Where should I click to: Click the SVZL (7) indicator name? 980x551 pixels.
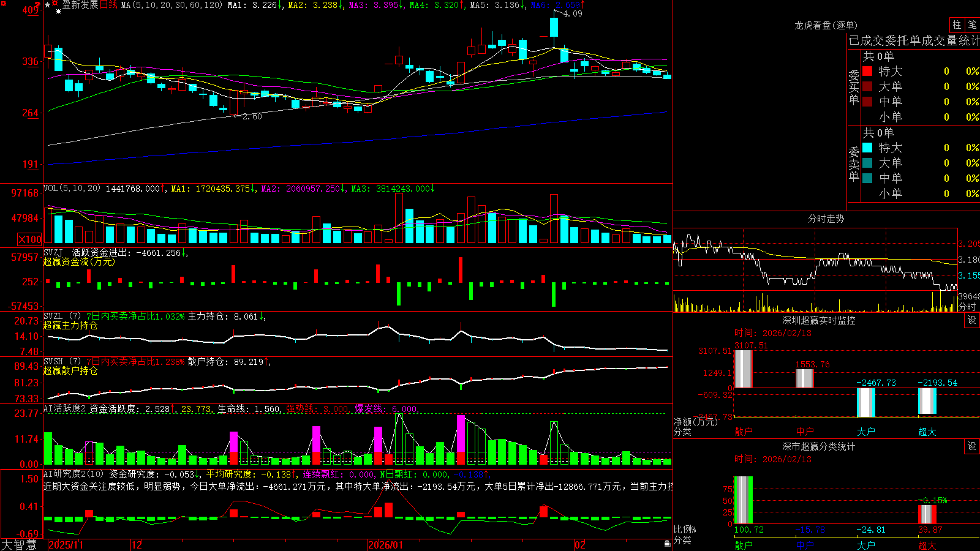(x=62, y=316)
